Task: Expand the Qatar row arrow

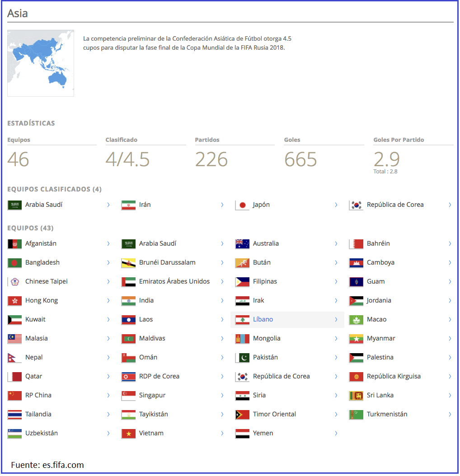Action: [108, 377]
